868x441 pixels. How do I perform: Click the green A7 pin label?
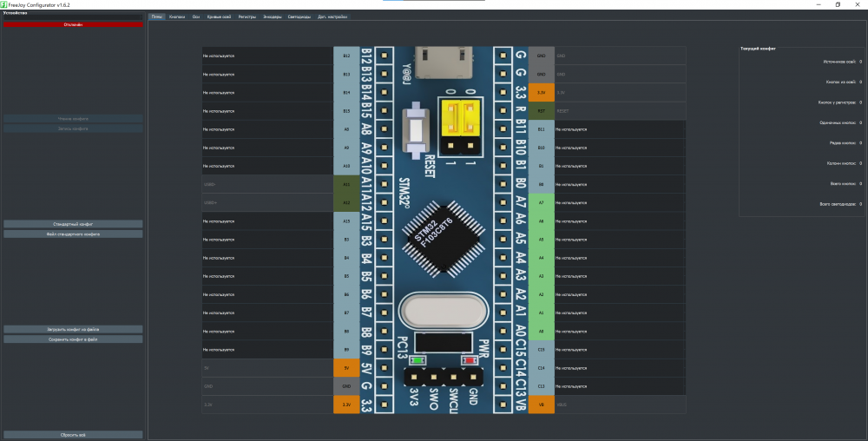point(541,202)
